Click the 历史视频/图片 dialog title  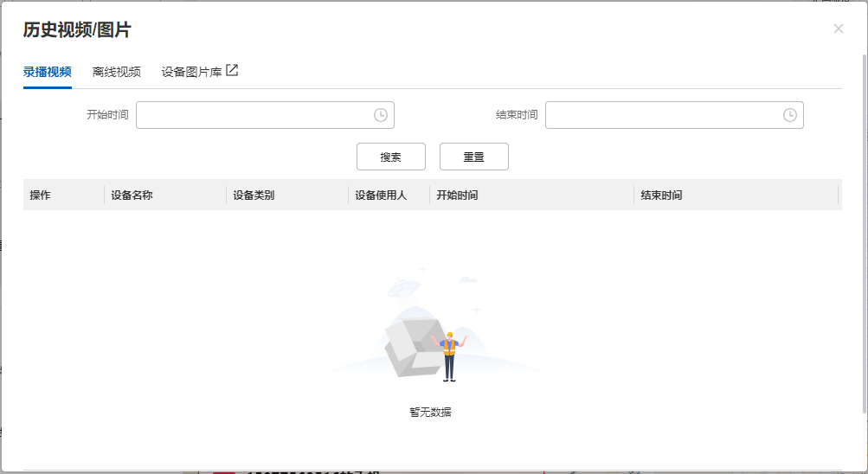[77, 30]
